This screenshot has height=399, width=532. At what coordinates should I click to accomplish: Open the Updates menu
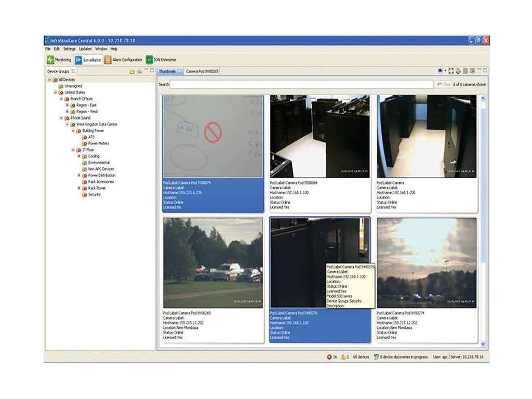pos(85,49)
